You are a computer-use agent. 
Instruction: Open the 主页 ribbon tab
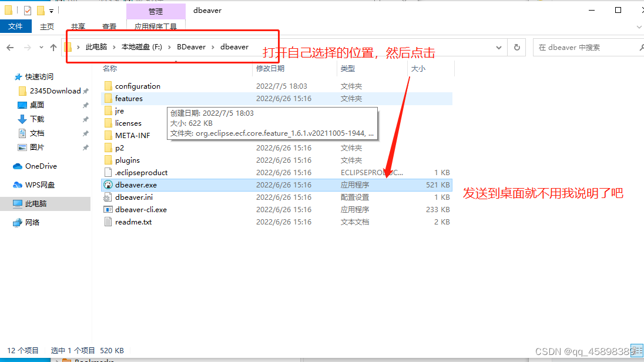(x=47, y=26)
